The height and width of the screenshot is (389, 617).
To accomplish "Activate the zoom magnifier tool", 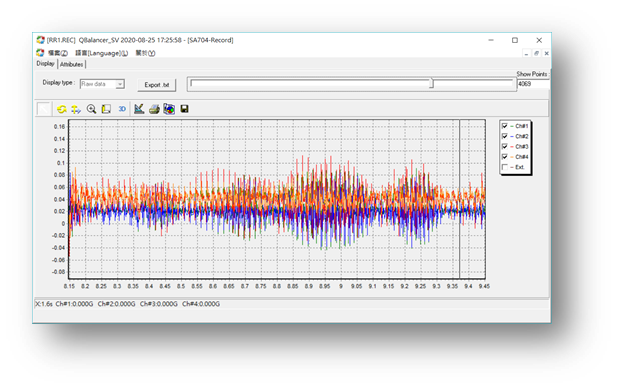I will (91, 109).
